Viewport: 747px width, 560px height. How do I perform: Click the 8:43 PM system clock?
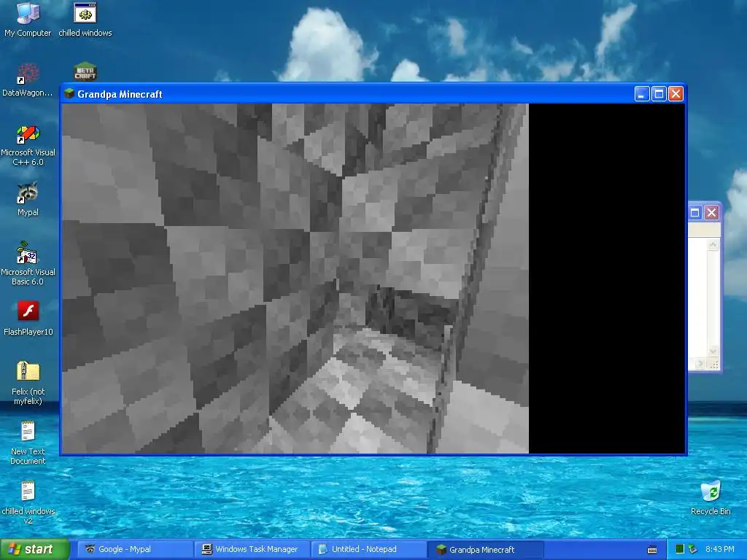pyautogui.click(x=719, y=549)
